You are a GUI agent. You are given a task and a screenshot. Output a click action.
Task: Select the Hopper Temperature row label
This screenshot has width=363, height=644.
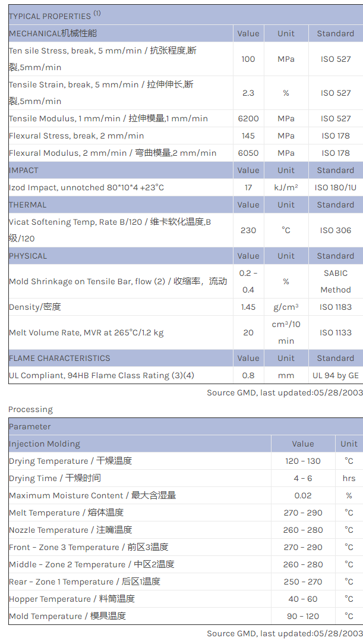point(71,599)
